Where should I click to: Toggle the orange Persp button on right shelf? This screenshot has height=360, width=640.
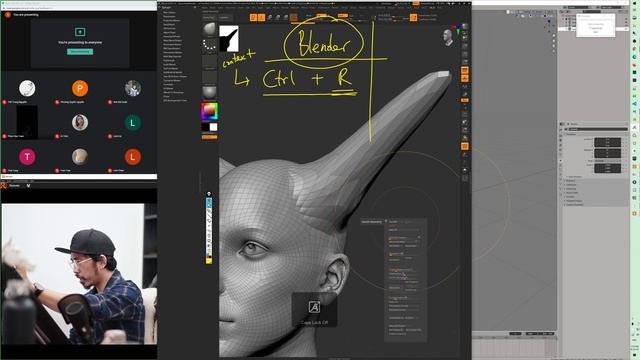point(464,71)
